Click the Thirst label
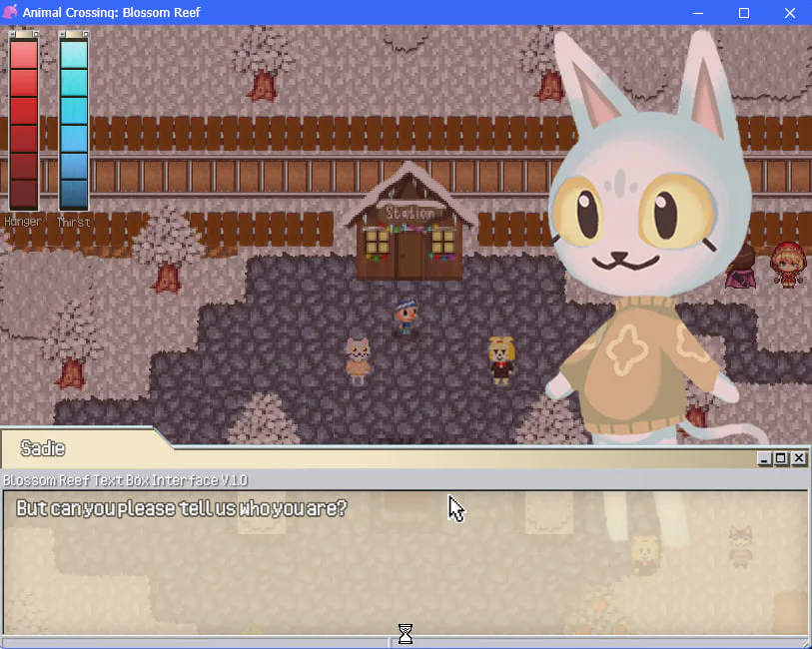The height and width of the screenshot is (649, 812). click(73, 222)
